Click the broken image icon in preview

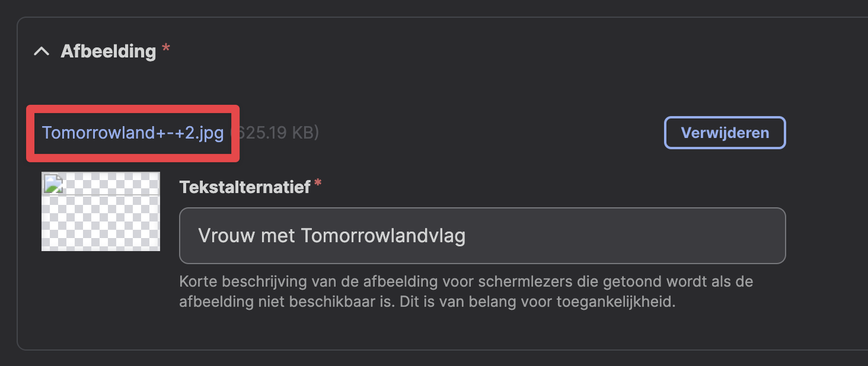pyautogui.click(x=53, y=184)
